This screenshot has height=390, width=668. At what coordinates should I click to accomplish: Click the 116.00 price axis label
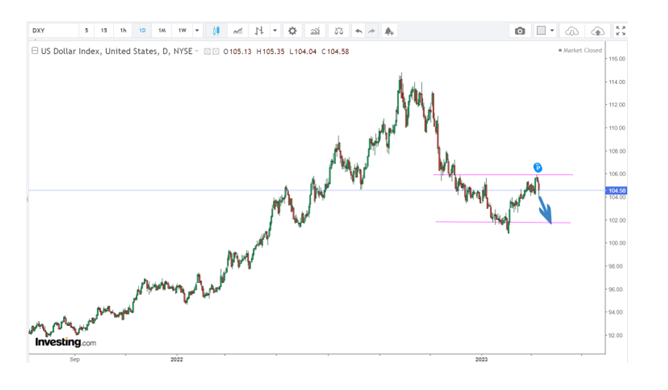pyautogui.click(x=617, y=59)
